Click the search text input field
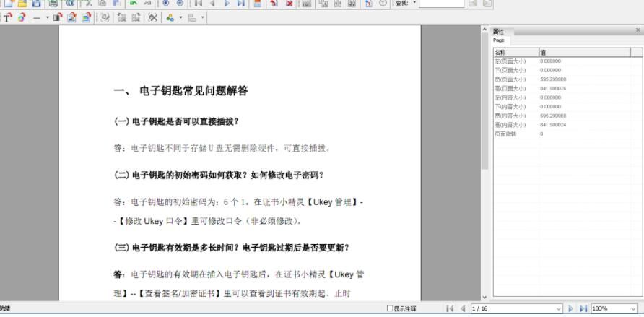The width and height of the screenshot is (644, 317). [x=442, y=4]
